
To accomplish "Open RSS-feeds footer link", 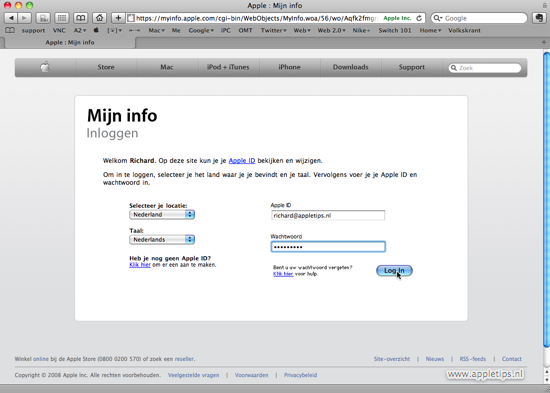I will [472, 359].
